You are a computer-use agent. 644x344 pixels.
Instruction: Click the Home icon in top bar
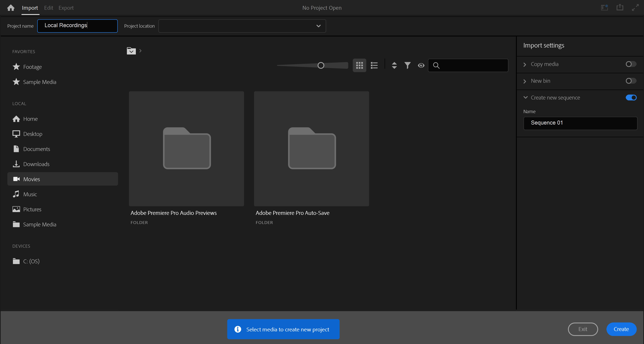[11, 8]
